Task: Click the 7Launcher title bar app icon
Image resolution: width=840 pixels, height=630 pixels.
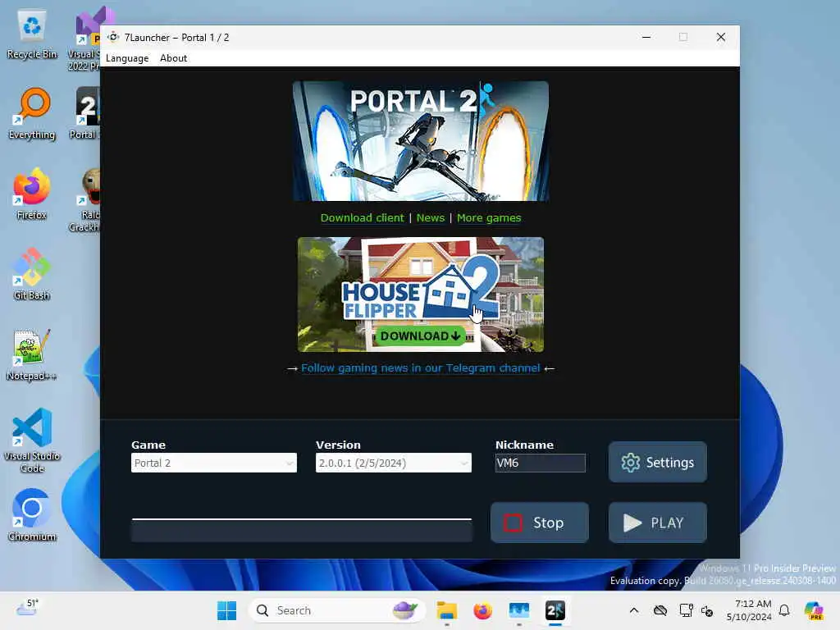Action: click(113, 38)
